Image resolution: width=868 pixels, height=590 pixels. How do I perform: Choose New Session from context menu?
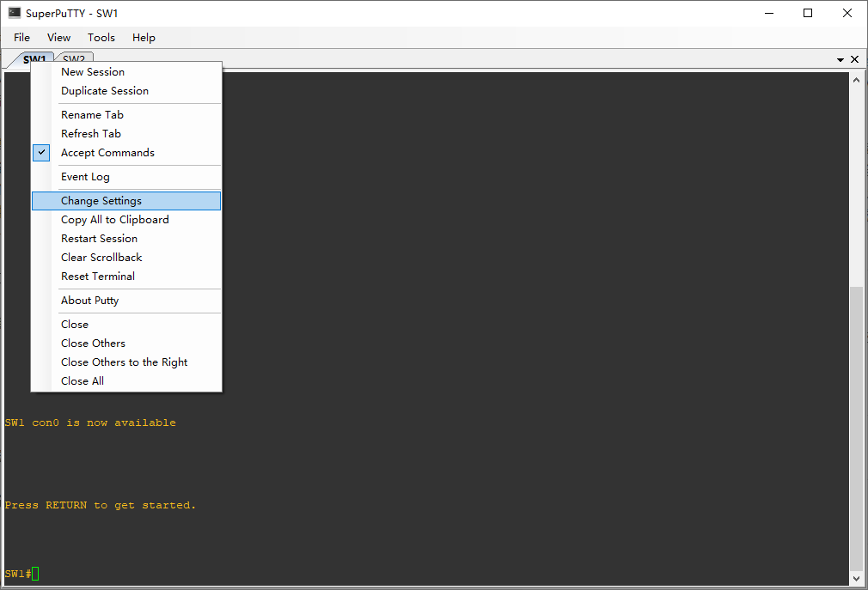click(x=127, y=72)
